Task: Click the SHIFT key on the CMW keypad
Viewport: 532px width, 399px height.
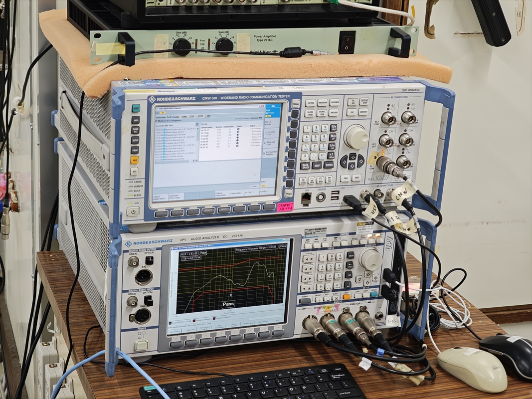Action: point(317,165)
